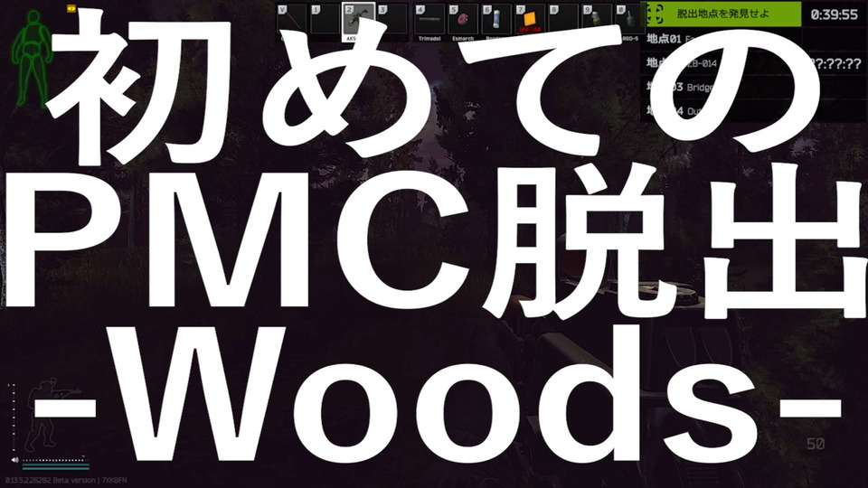Click the ammo count 50
Viewport: 868px width, 488px height.
(x=816, y=444)
